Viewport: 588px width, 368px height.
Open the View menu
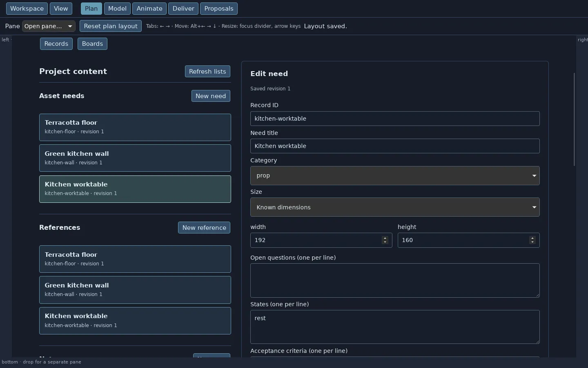(61, 9)
